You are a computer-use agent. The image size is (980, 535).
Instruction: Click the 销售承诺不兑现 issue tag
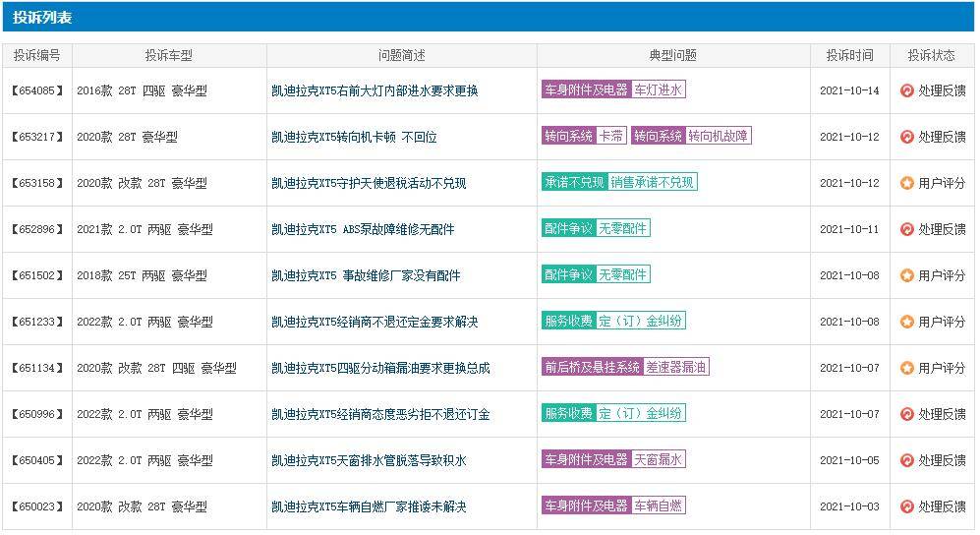click(x=652, y=183)
